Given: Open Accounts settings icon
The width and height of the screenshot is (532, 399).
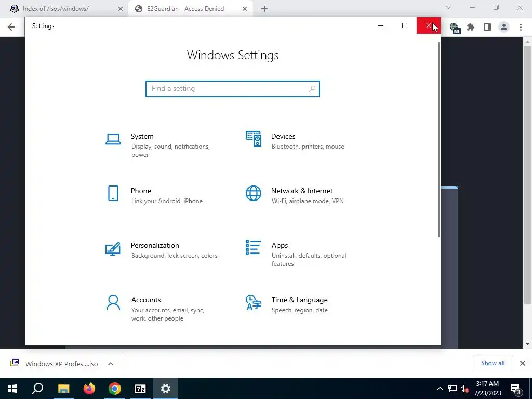Looking at the screenshot, I should pyautogui.click(x=113, y=303).
